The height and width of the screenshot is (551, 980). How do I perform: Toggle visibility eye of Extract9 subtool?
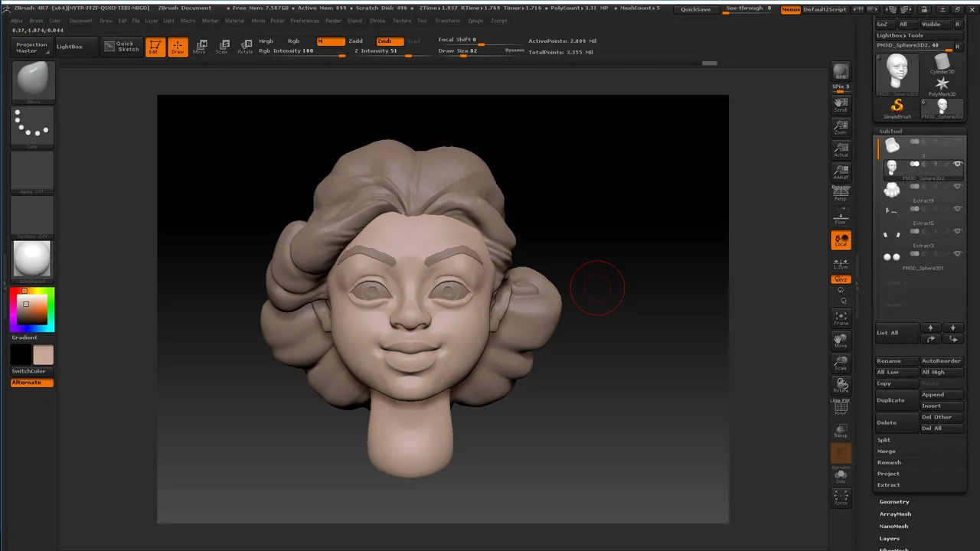coord(957,186)
